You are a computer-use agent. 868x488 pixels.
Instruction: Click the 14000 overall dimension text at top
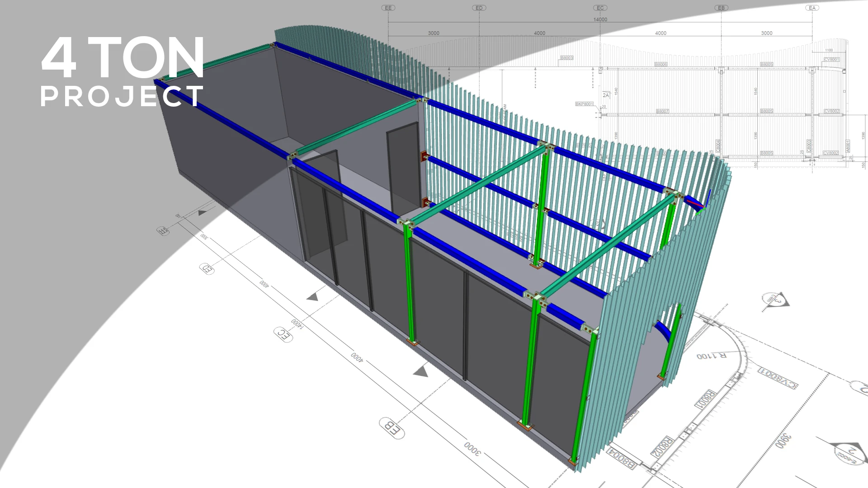tap(600, 19)
